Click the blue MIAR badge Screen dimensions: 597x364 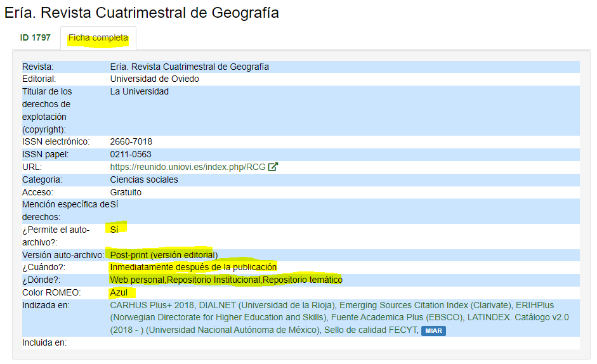[x=433, y=330]
